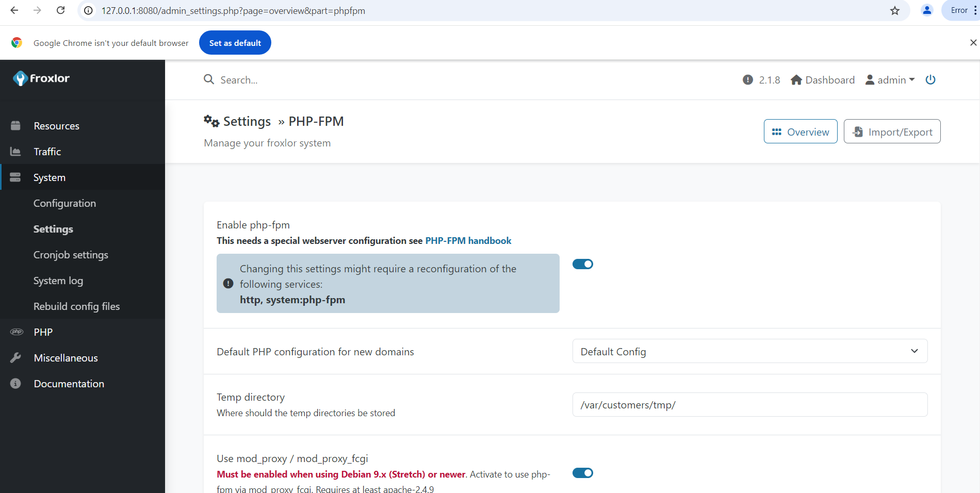Expand Default PHP configuration dropdown
The height and width of the screenshot is (493, 980).
click(749, 351)
